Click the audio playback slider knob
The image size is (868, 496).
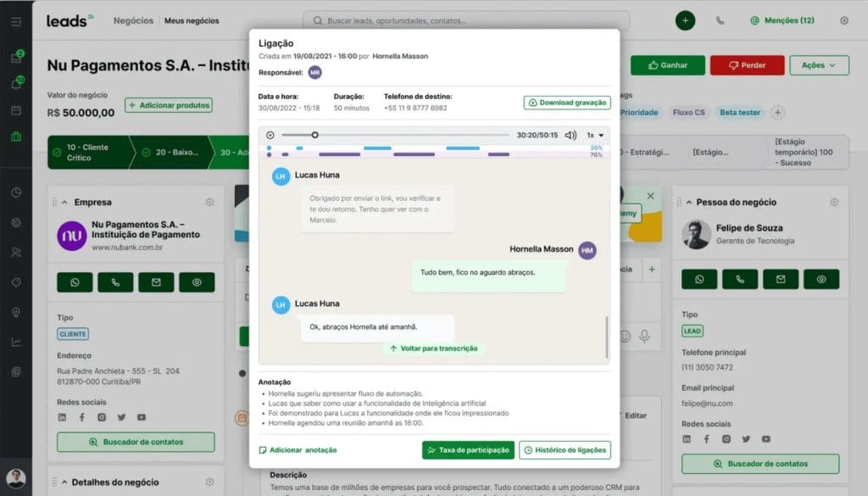point(314,135)
